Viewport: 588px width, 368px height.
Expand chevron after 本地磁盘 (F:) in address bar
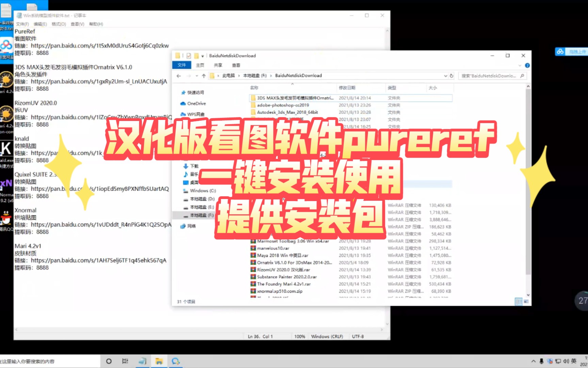(271, 76)
